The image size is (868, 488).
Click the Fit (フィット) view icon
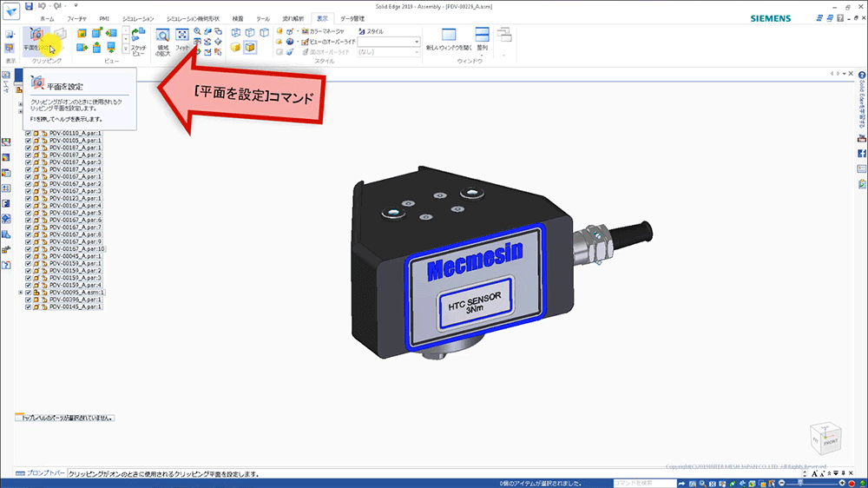click(182, 37)
